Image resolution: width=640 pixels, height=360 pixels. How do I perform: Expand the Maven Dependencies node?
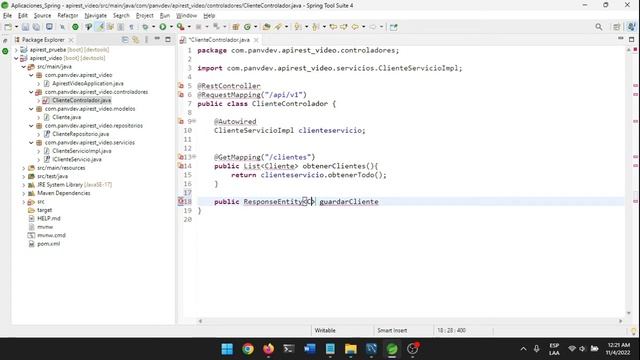[24, 193]
